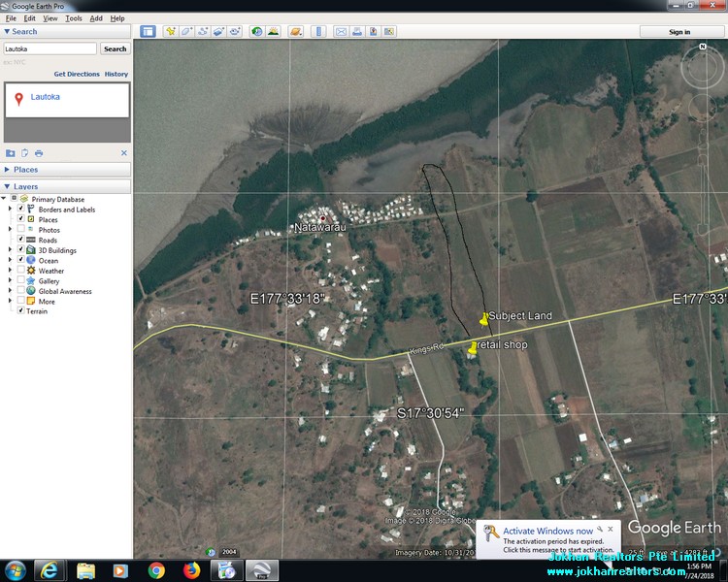Toggle the Terrain layer checkbox
The height and width of the screenshot is (582, 728).
click(x=20, y=311)
